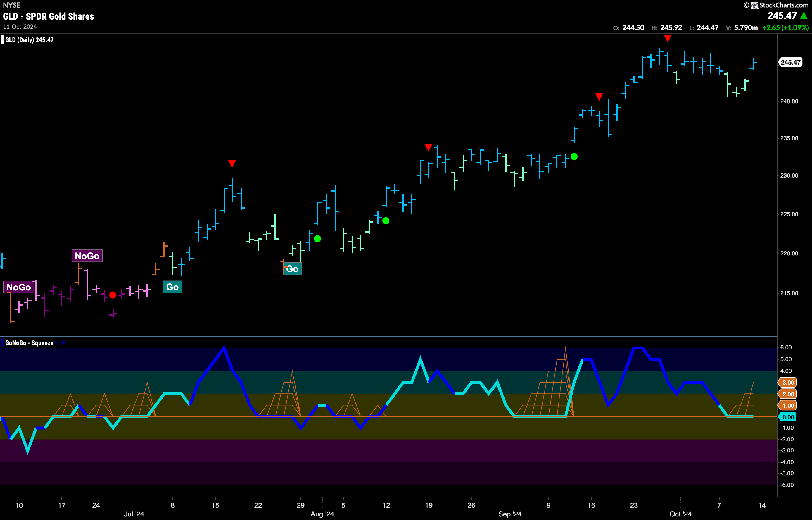Click the 225.00 price axis label
Image resolution: width=812 pixels, height=520 pixels.
(x=789, y=214)
